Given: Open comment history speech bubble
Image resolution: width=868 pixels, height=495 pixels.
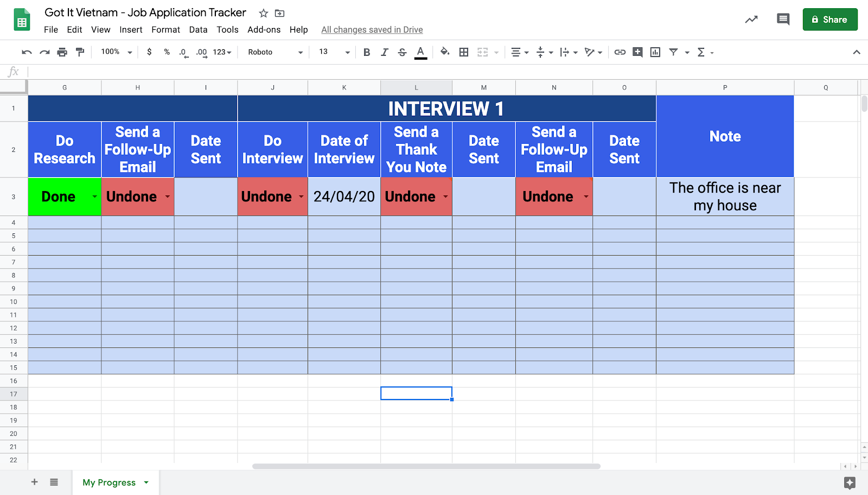Looking at the screenshot, I should 783,20.
